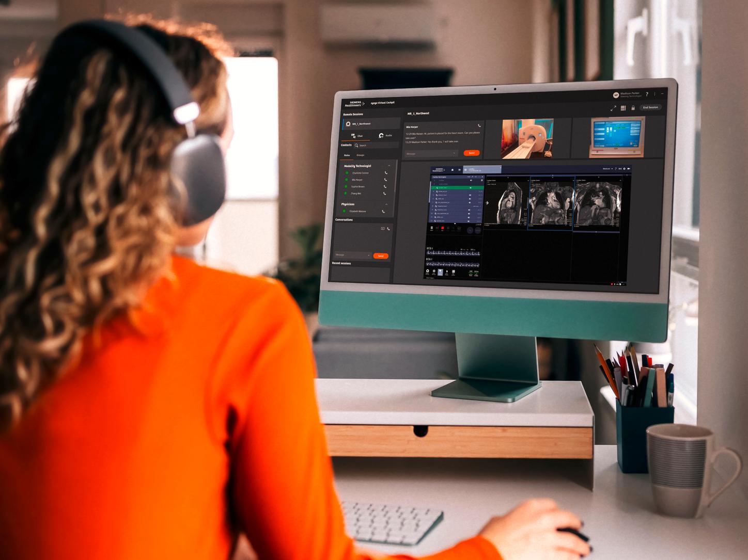Click the lock icon next to End Session
Screen dimensions: 748x560
633,108
